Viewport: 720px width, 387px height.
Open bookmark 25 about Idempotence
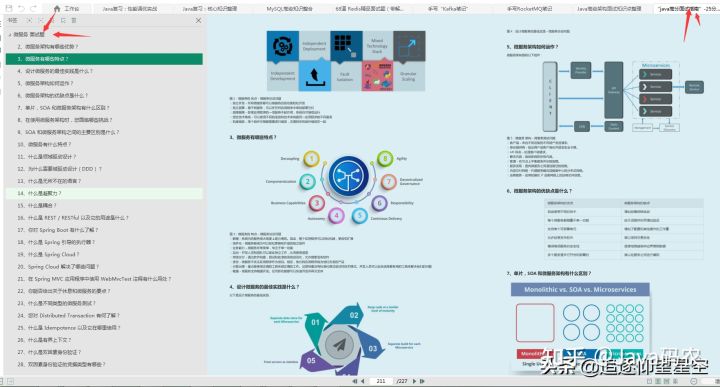pos(69,328)
